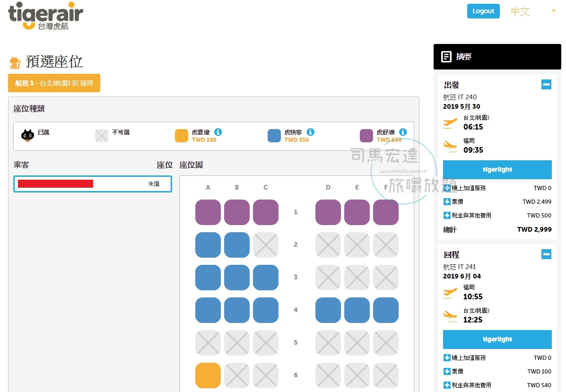The height and width of the screenshot is (392, 566).
Task: Pick blue seat 4A
Action: 208,310
